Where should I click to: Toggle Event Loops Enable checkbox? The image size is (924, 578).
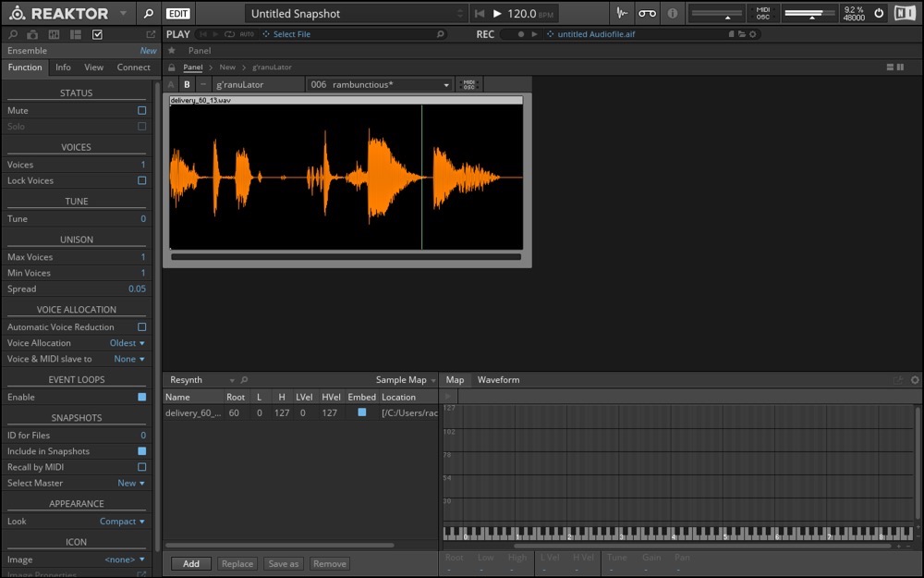[142, 397]
